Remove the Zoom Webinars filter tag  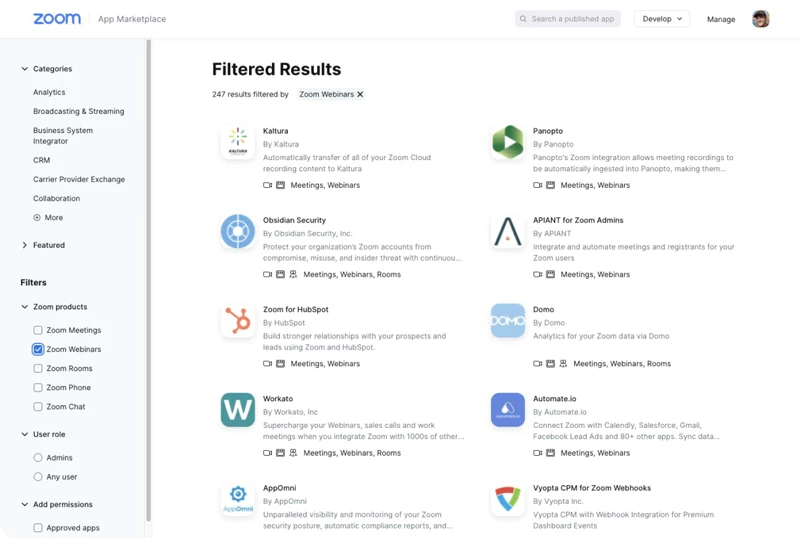click(x=360, y=94)
